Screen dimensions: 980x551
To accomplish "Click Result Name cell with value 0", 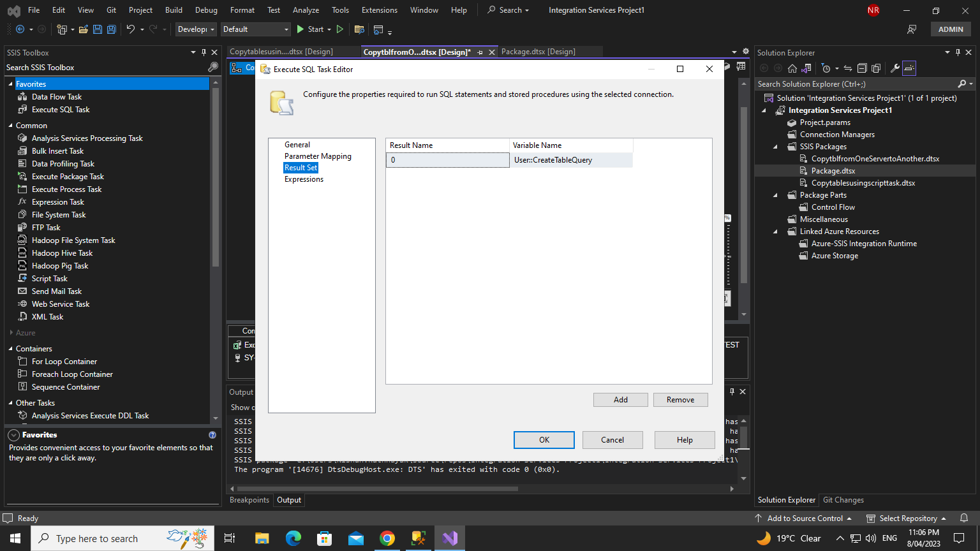I will (448, 160).
